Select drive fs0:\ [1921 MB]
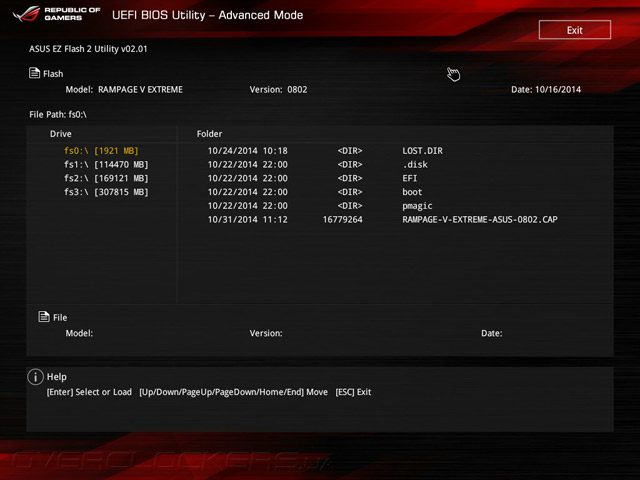Image resolution: width=640 pixels, height=480 pixels. tap(101, 151)
